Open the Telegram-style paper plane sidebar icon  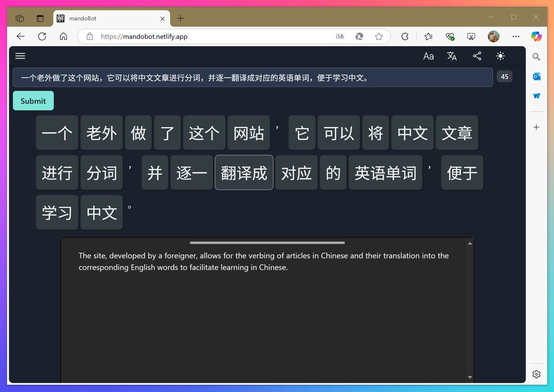(536, 96)
